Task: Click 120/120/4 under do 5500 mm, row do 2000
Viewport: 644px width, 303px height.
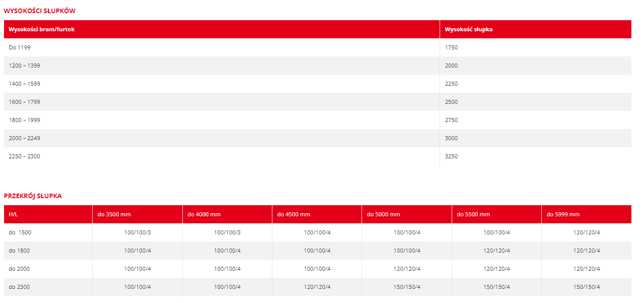Action: point(496,269)
